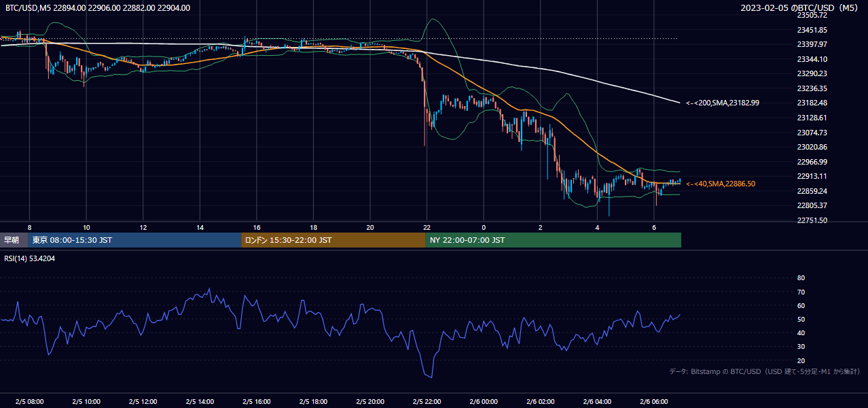Click time axis label 2/6 06:00
Image resolution: width=868 pixels, height=408 pixels.
[x=654, y=402]
